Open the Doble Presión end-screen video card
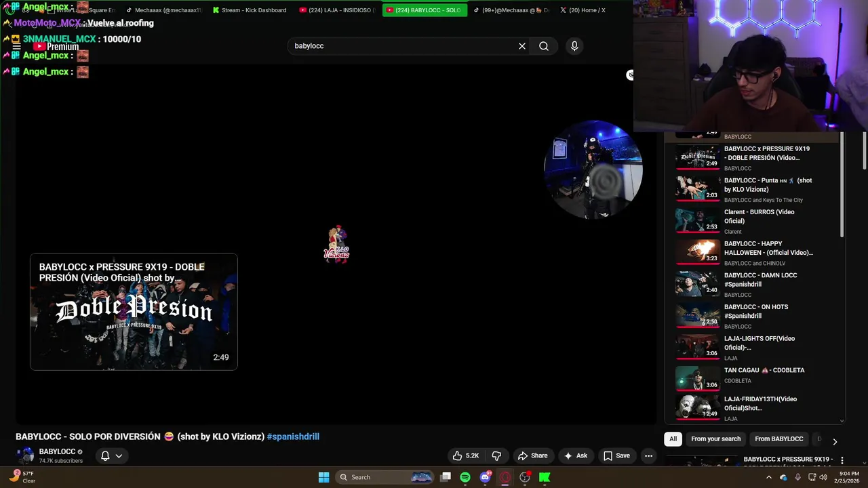Screen dimensions: 868x488 pyautogui.click(x=134, y=312)
